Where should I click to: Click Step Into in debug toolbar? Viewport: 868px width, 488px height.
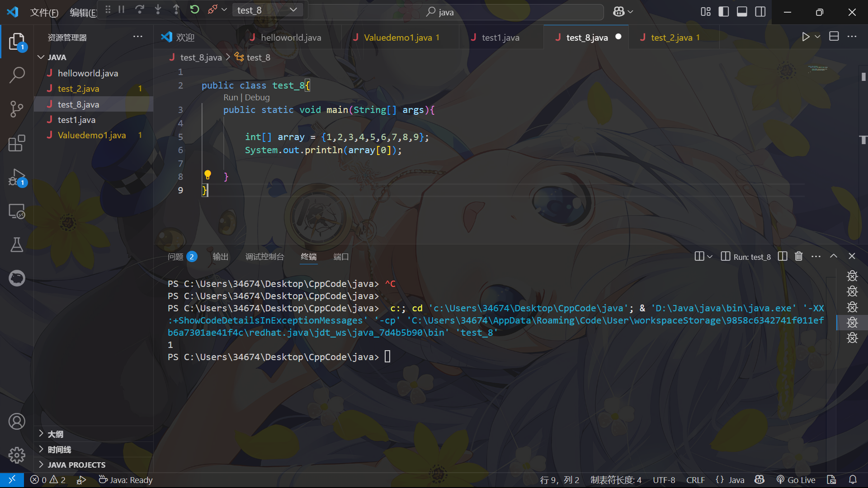(158, 9)
